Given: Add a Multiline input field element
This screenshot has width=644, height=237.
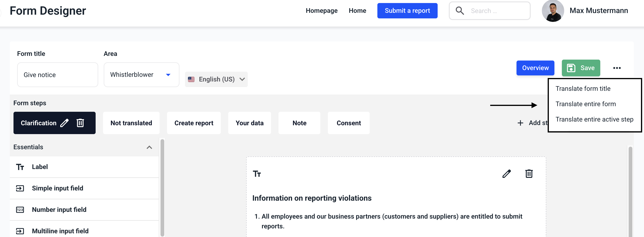Looking at the screenshot, I should [60, 231].
